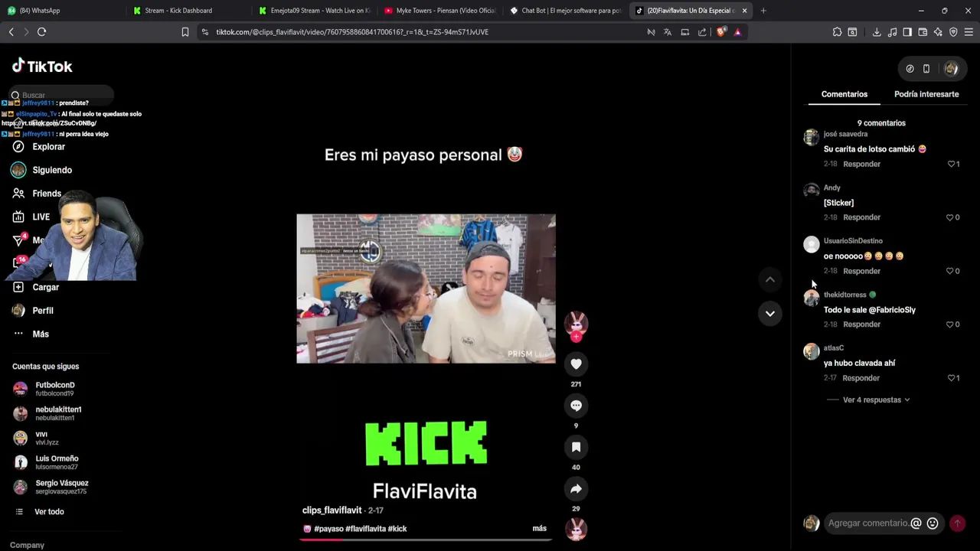The image size is (980, 551).
Task: Open comments via the speech bubble icon
Action: coord(576,406)
